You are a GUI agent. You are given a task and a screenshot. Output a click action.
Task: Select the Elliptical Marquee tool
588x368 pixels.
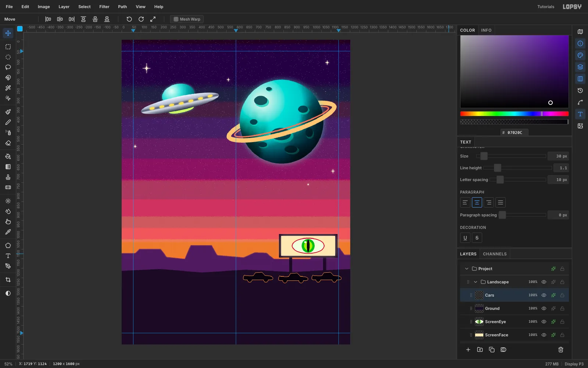(x=8, y=57)
